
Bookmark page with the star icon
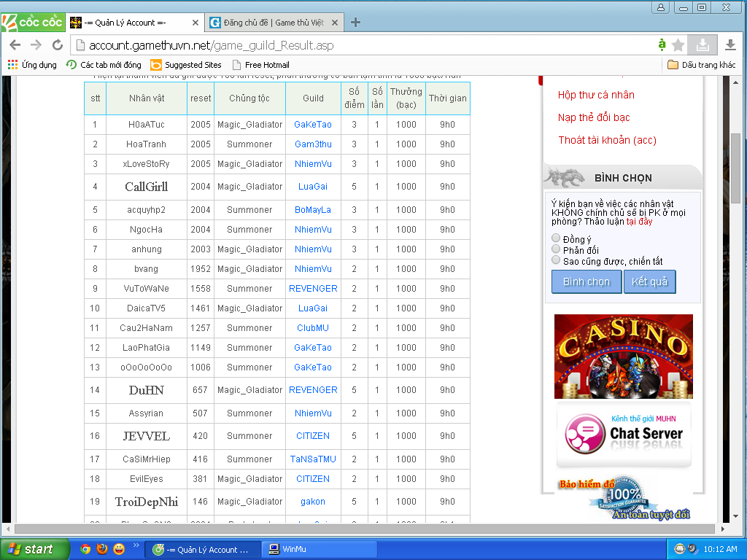point(678,45)
